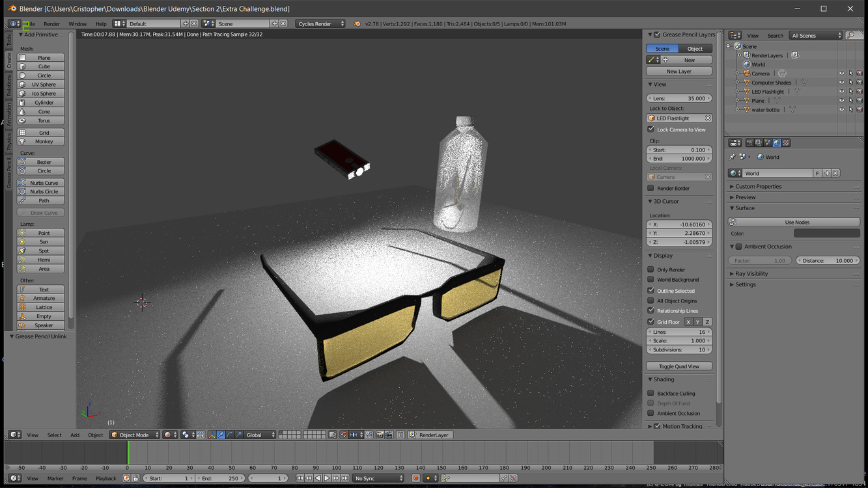The width and height of the screenshot is (868, 488).
Task: Click the world Color swatch
Action: 826,234
